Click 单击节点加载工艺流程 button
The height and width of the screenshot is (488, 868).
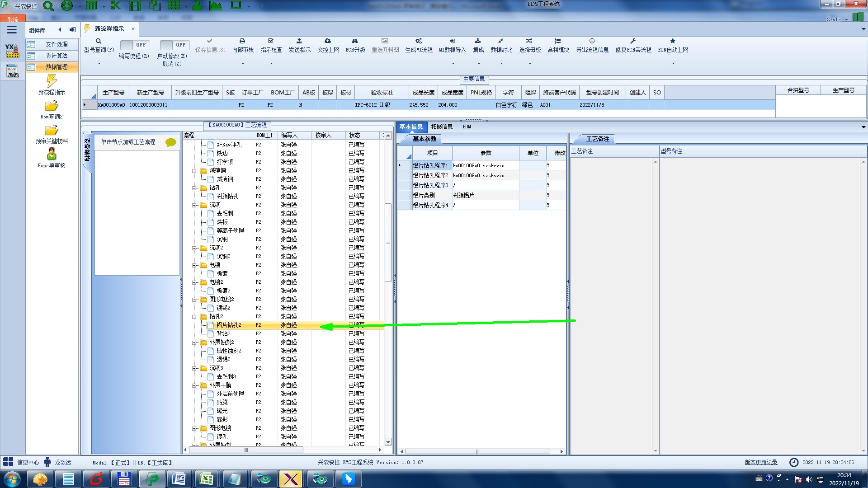click(x=128, y=142)
